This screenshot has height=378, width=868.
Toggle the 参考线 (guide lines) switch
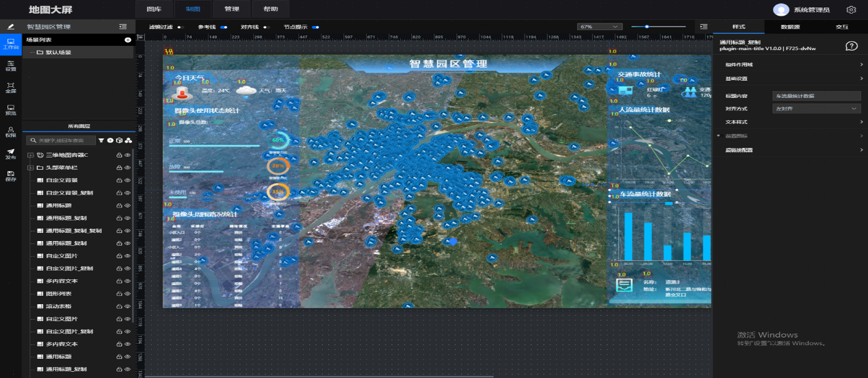[x=223, y=27]
